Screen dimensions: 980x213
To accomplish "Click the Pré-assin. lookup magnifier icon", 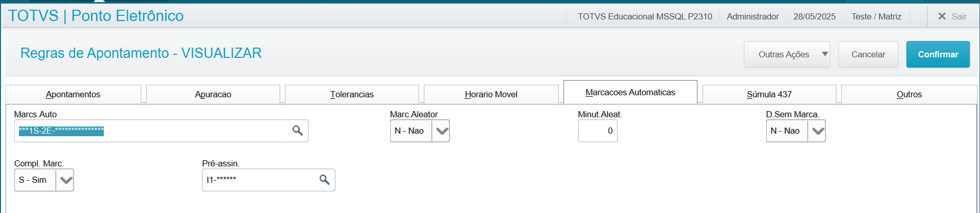I will point(324,180).
